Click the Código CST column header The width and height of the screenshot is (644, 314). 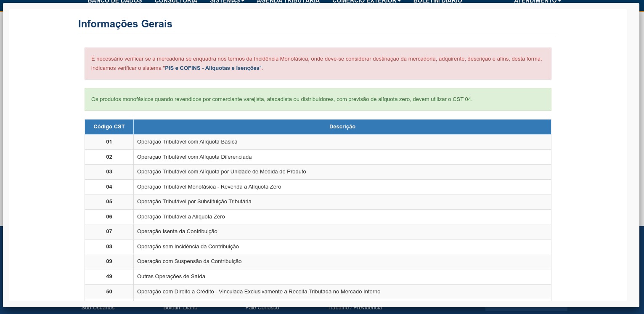point(109,127)
